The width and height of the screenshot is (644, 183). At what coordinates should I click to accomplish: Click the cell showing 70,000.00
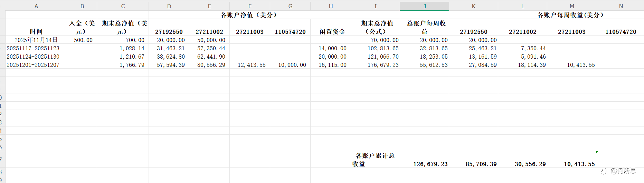pos(375,40)
